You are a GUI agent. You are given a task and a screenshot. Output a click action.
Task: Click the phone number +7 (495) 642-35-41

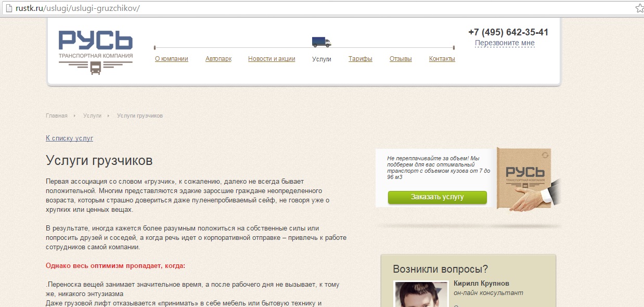(x=508, y=32)
